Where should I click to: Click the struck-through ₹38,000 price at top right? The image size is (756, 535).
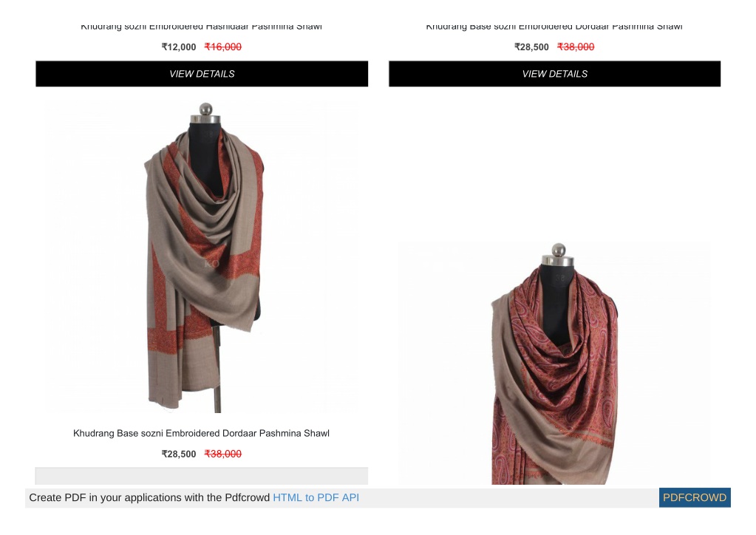[x=576, y=47]
